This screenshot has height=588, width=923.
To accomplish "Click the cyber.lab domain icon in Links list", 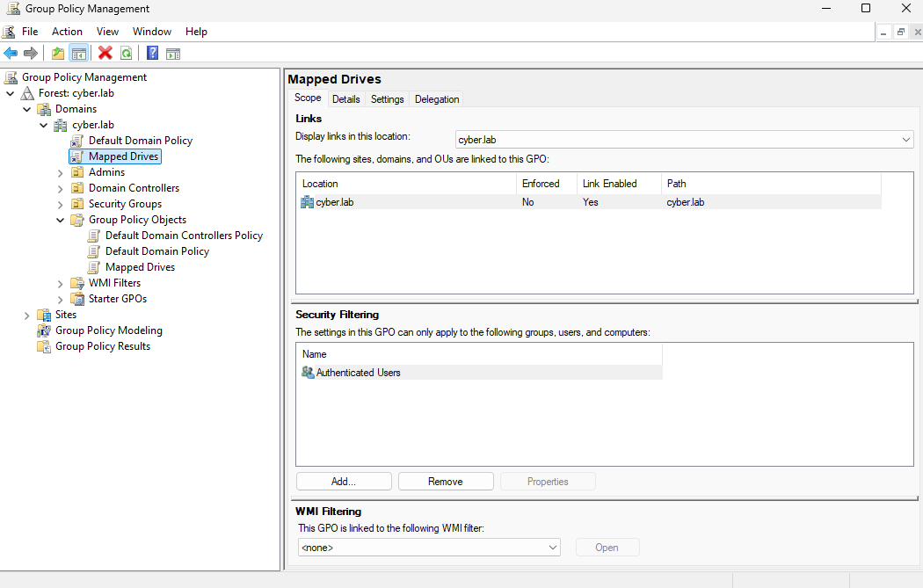I will [x=308, y=202].
